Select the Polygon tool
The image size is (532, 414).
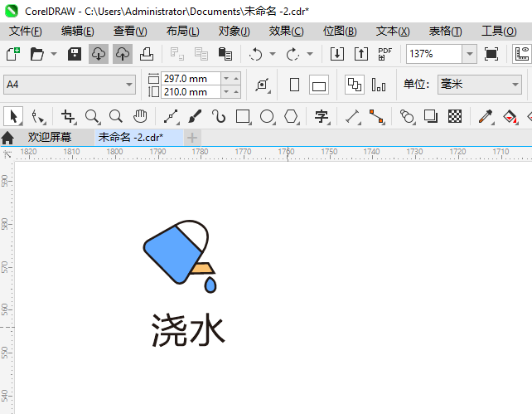pos(291,116)
